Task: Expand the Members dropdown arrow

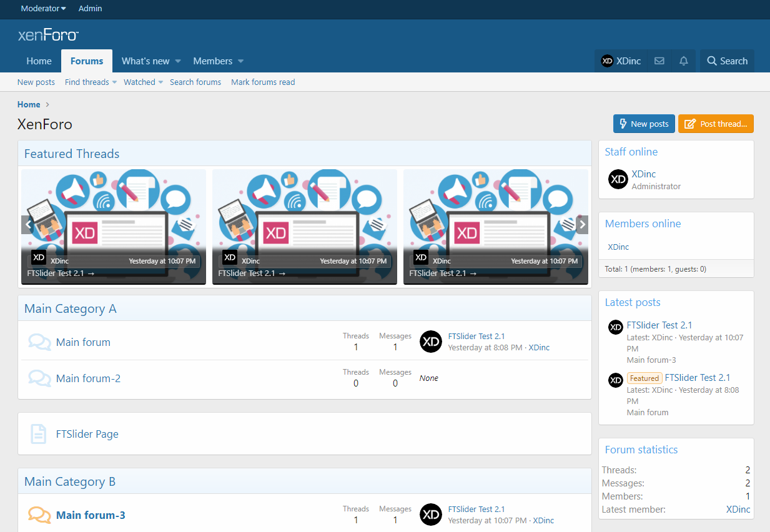Action: click(240, 61)
